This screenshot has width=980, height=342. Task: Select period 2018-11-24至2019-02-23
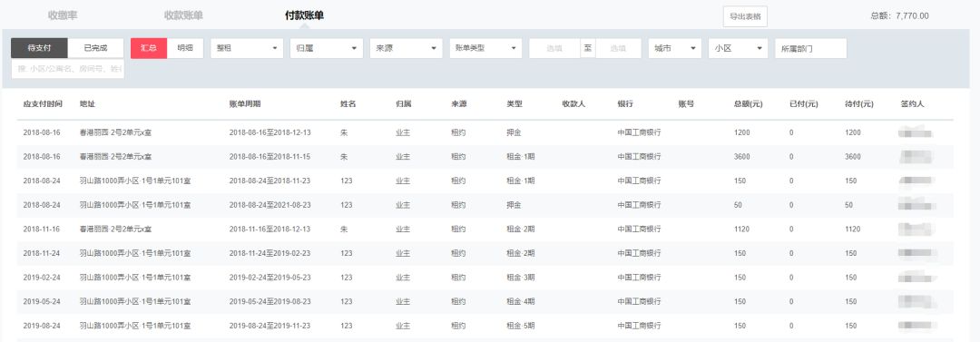coord(270,253)
